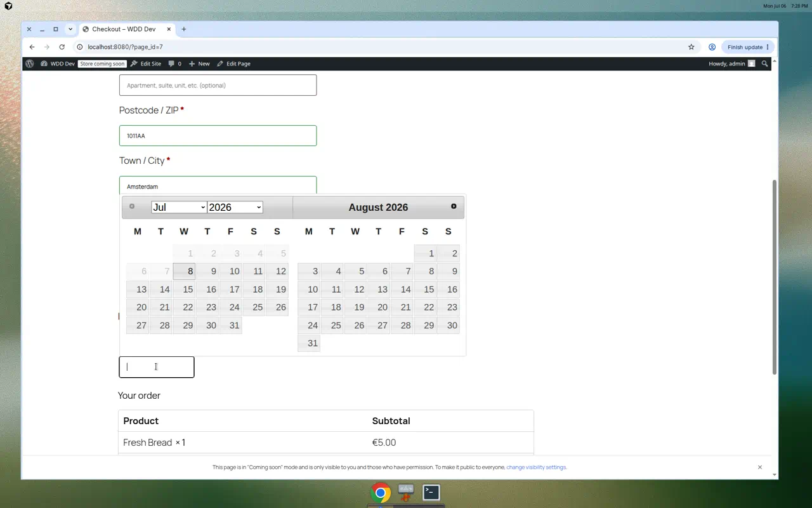812x508 pixels.
Task: Open the terminal from the dock
Action: click(431, 492)
